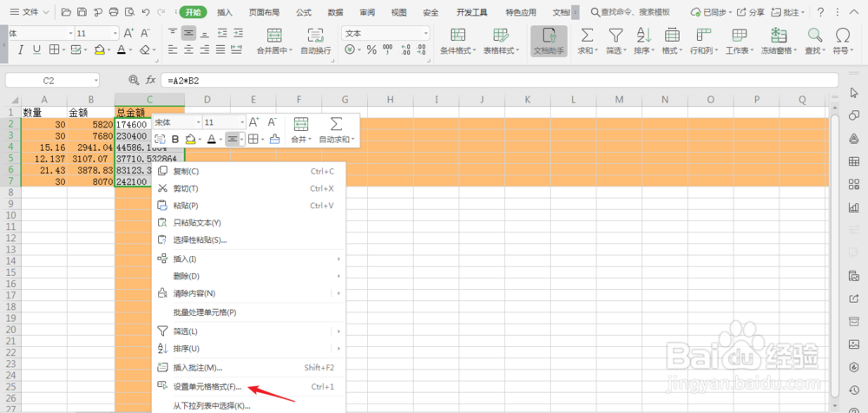The height and width of the screenshot is (413, 868).
Task: Click the decrease decimal places icon
Action: pyautogui.click(x=422, y=49)
